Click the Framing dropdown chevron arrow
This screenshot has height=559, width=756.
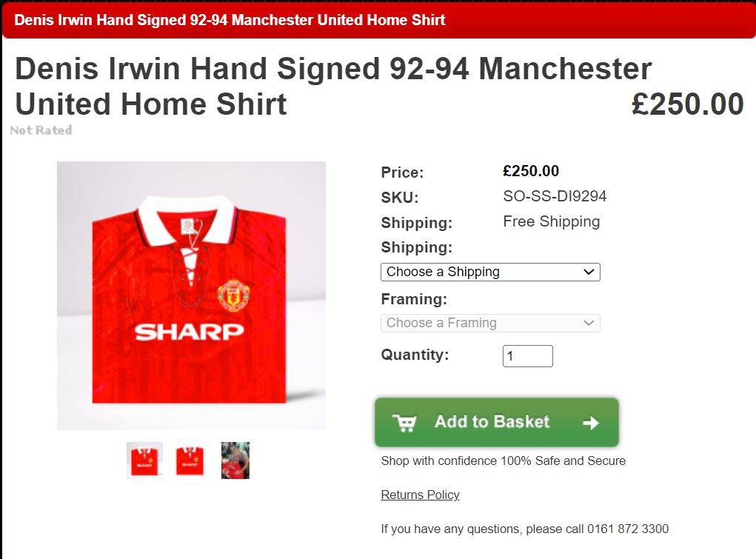point(589,323)
